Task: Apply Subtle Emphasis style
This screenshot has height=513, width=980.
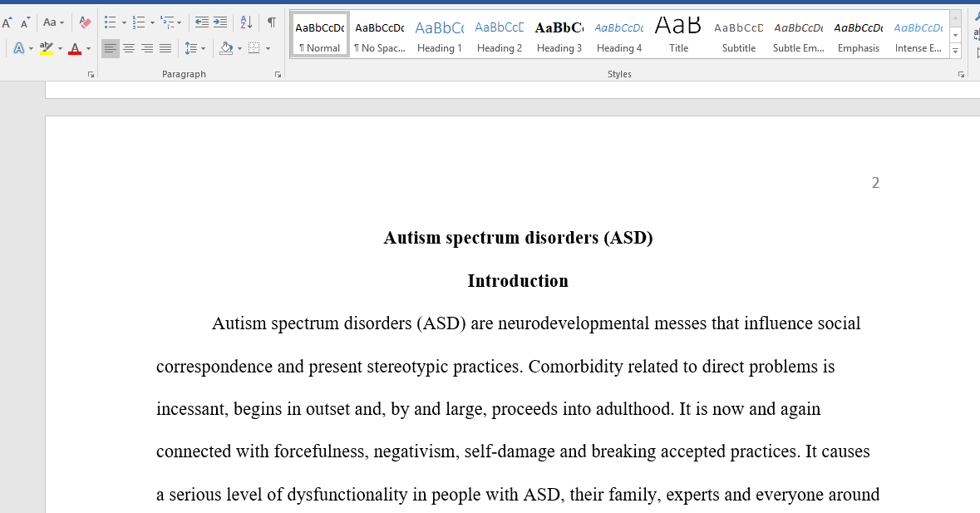Action: (x=799, y=35)
